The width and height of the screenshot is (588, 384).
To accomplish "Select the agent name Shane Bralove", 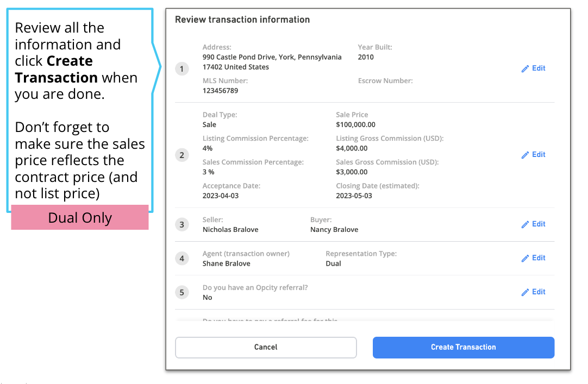I will coord(226,263).
